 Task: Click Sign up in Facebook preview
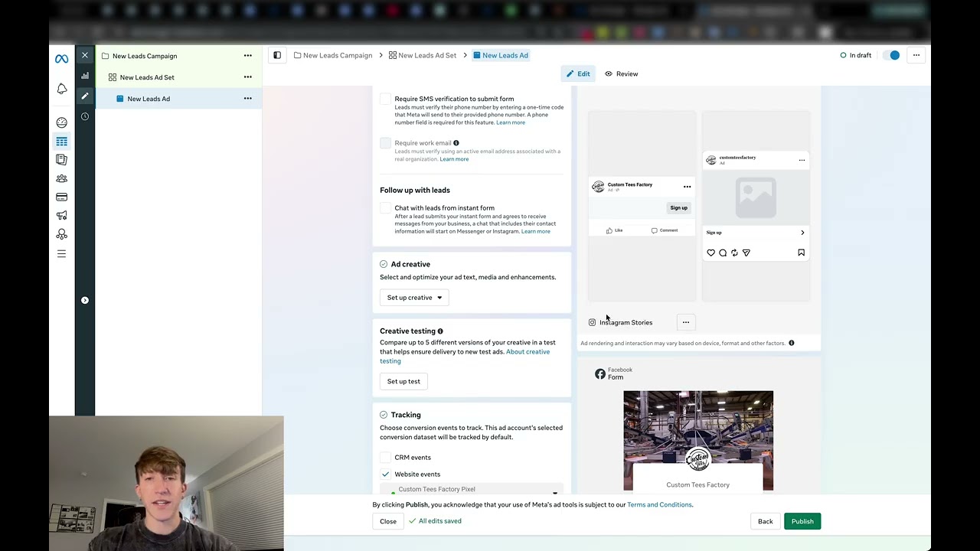(x=678, y=208)
